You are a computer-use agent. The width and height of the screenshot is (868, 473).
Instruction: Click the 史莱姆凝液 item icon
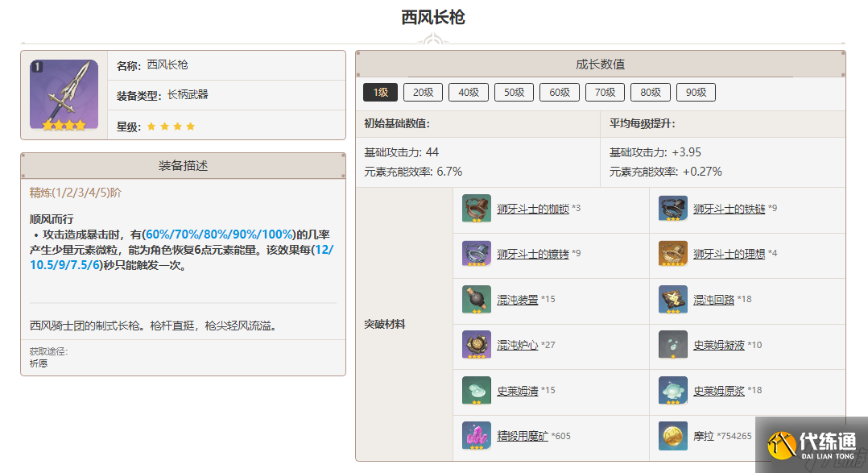click(x=673, y=345)
